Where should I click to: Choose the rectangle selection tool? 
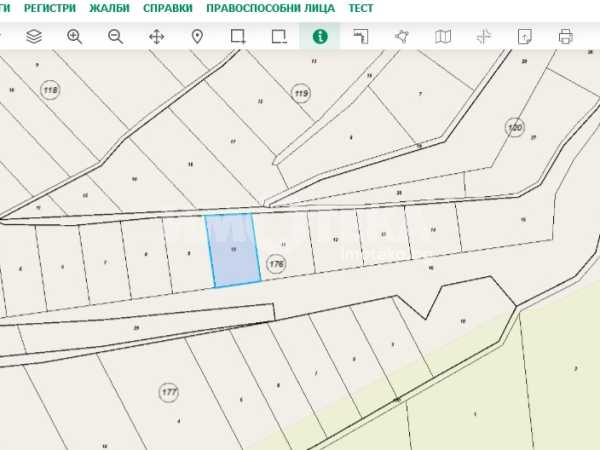click(x=238, y=37)
